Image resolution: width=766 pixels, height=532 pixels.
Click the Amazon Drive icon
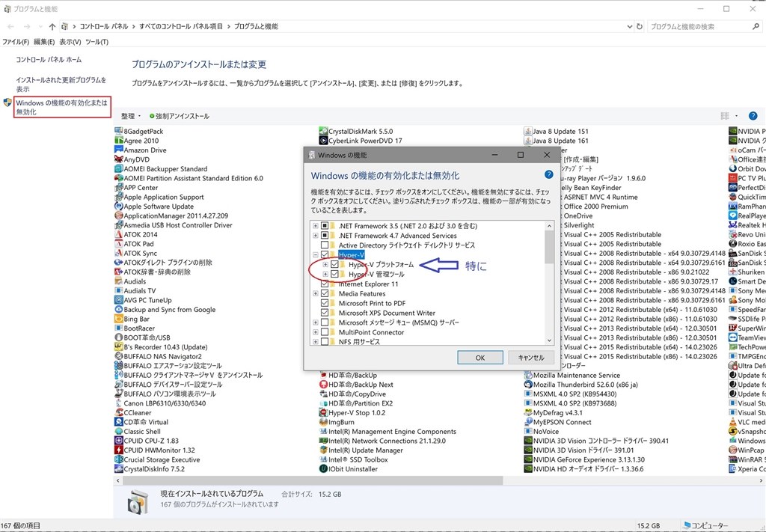[118, 150]
